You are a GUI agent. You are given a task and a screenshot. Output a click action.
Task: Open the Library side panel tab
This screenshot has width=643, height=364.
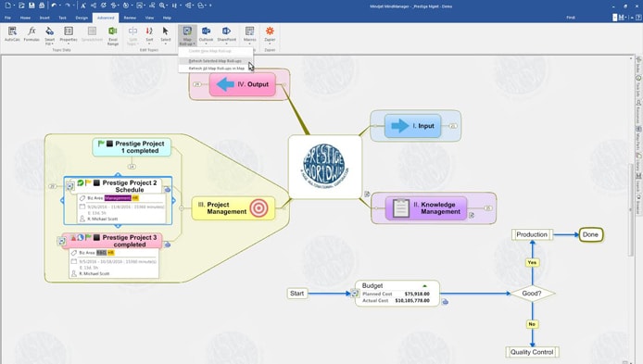click(x=638, y=163)
